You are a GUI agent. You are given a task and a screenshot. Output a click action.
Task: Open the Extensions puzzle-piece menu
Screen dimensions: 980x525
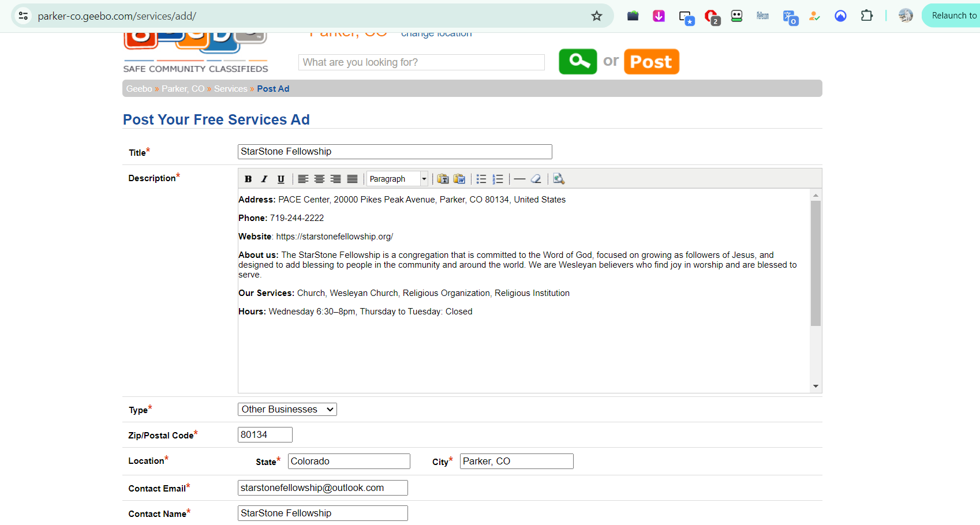click(x=866, y=16)
